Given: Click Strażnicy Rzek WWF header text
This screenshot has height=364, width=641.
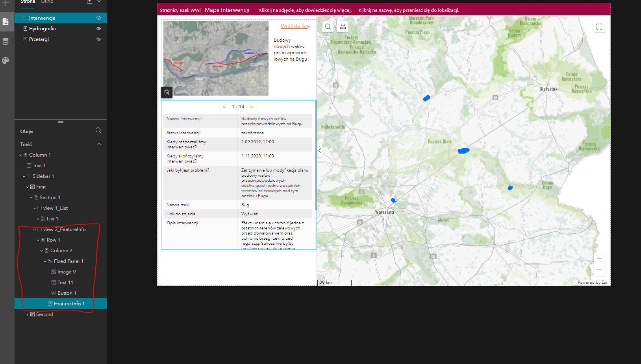Looking at the screenshot, I should pyautogui.click(x=181, y=10).
